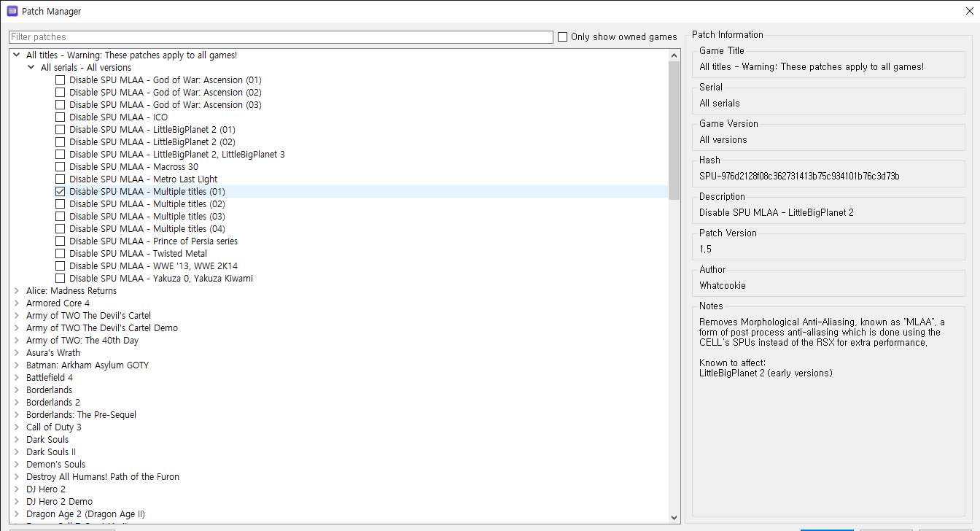Focus the Filter patches search field
This screenshot has width=980, height=531.
point(281,37)
